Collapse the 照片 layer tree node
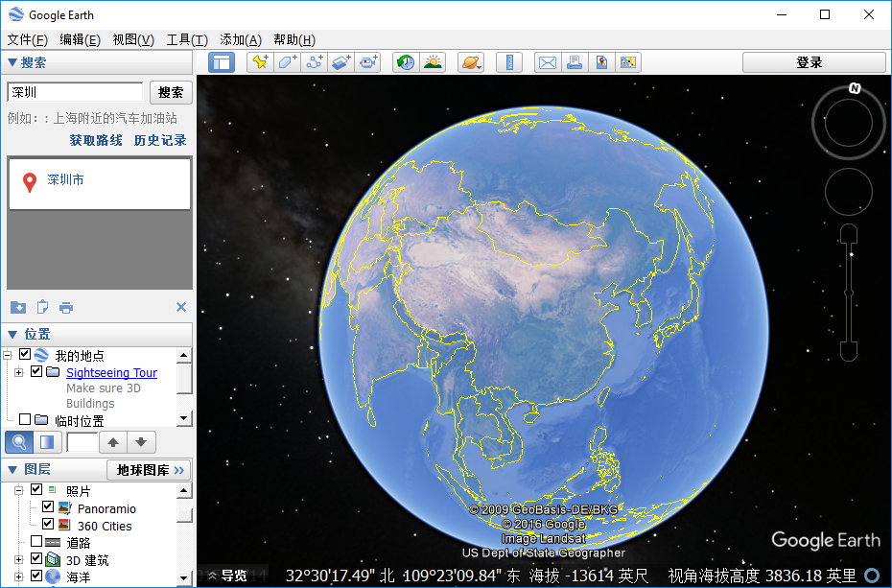 19,489
